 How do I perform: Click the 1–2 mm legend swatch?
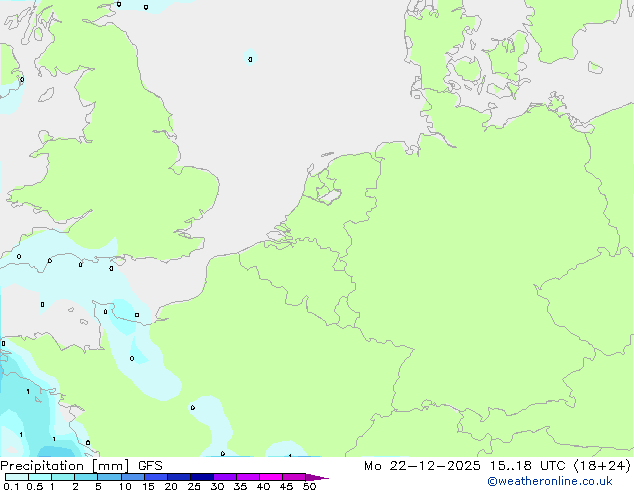tap(63, 477)
